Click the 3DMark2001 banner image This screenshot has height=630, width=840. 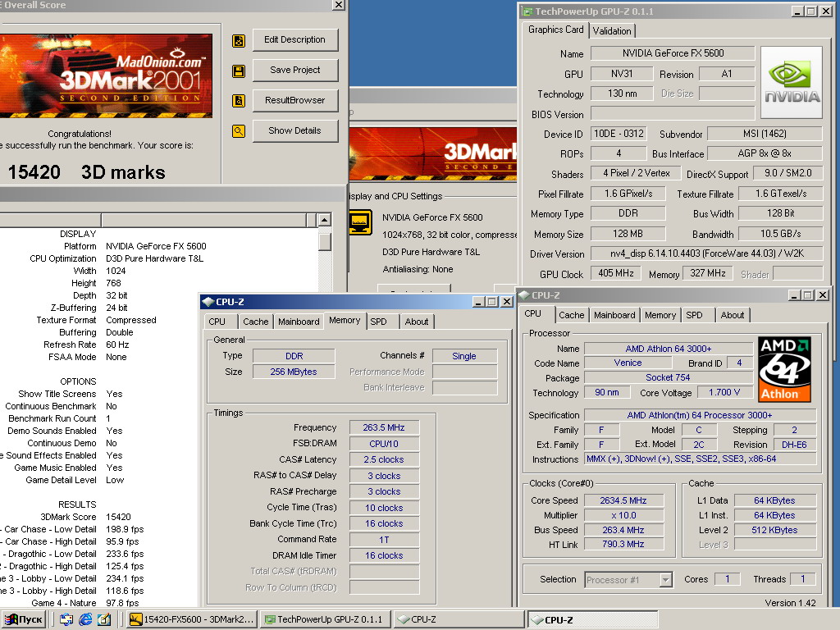tap(106, 76)
